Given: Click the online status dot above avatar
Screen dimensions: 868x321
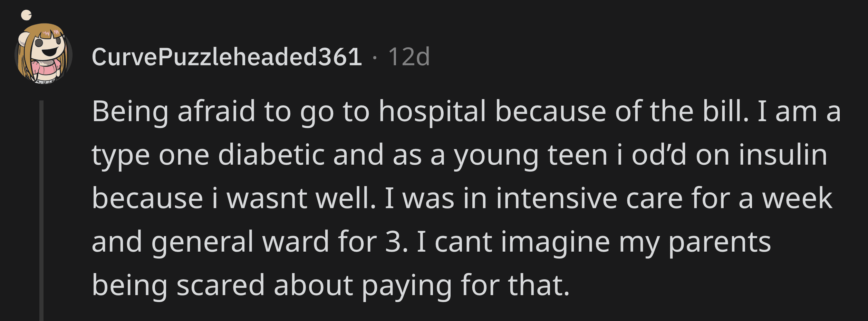Looking at the screenshot, I should (x=26, y=15).
